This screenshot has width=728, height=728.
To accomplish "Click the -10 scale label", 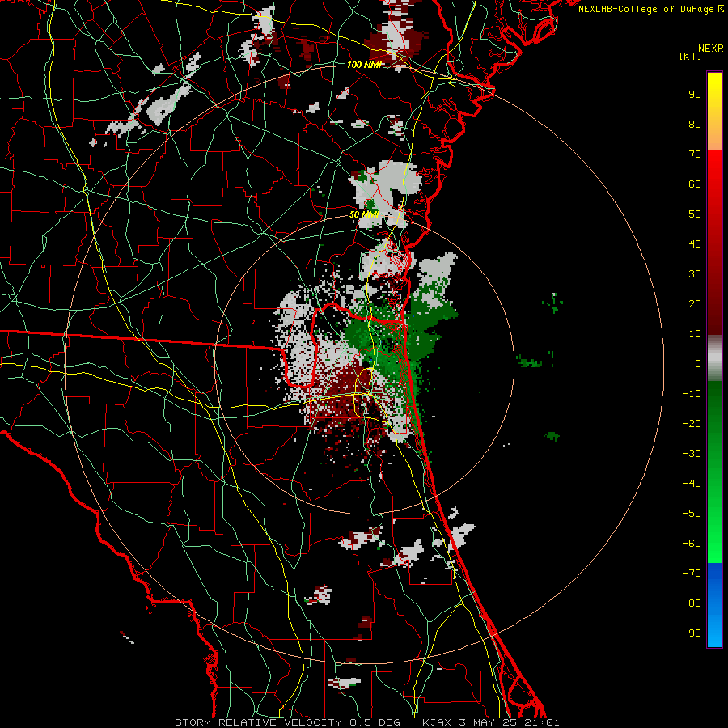I will click(x=692, y=394).
